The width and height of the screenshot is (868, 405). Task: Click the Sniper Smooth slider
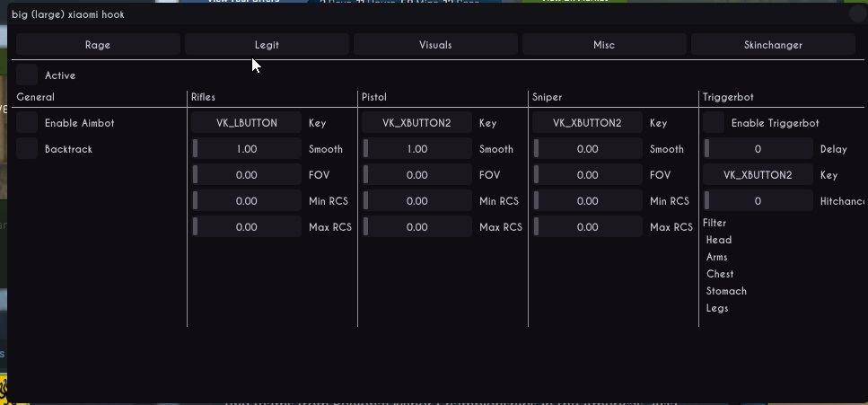(587, 148)
